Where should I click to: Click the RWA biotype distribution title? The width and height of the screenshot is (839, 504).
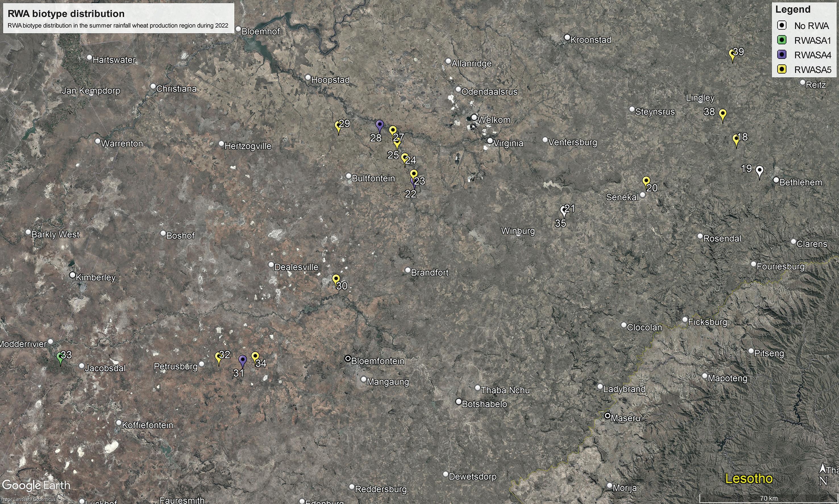point(66,14)
